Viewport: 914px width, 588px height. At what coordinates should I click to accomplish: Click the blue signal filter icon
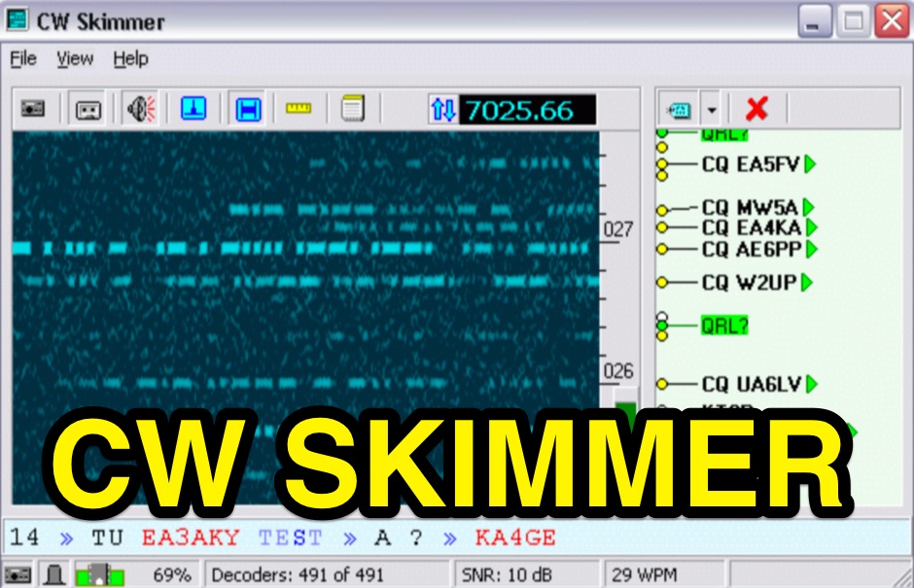193,109
